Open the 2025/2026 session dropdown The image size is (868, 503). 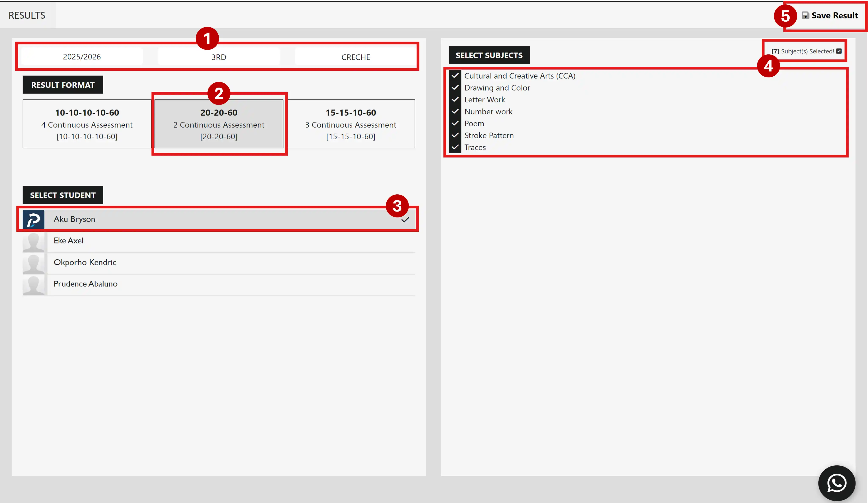pos(82,56)
